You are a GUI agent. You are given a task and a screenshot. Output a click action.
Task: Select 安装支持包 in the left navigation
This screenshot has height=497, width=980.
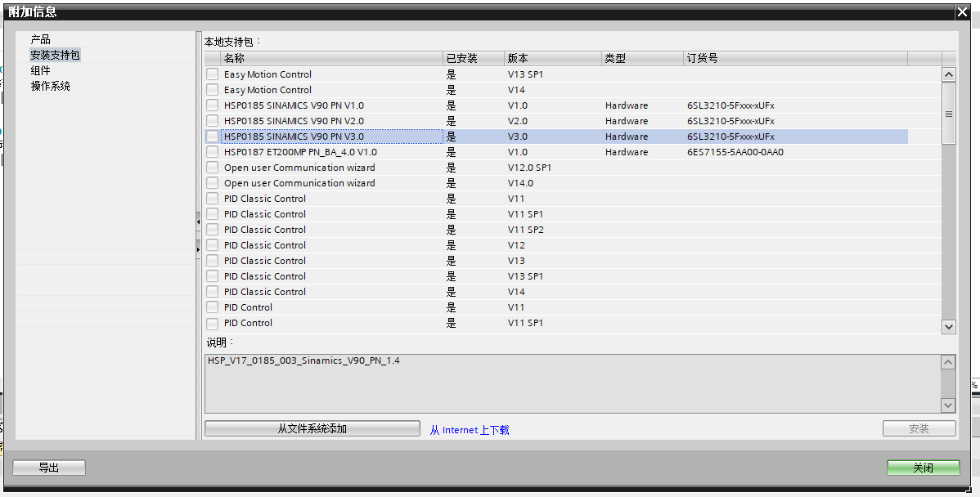point(55,55)
